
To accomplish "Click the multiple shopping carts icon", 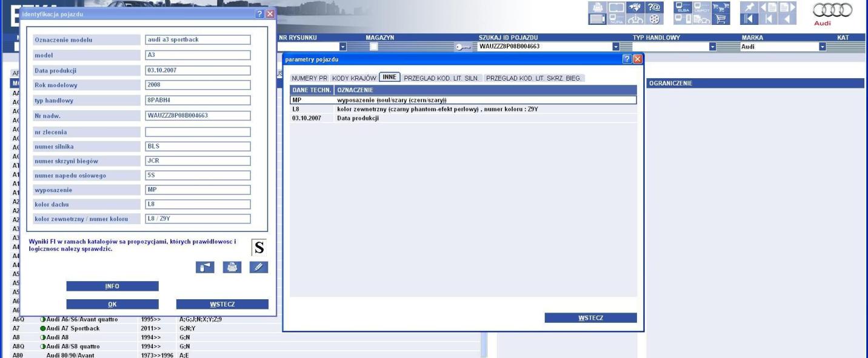I will coord(721,7).
